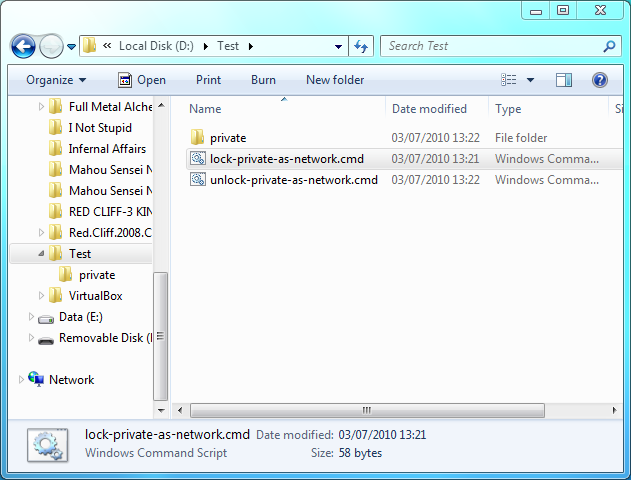Expand the Full Metal Alche folder
Screen dimensions: 631x480
pos(41,107)
